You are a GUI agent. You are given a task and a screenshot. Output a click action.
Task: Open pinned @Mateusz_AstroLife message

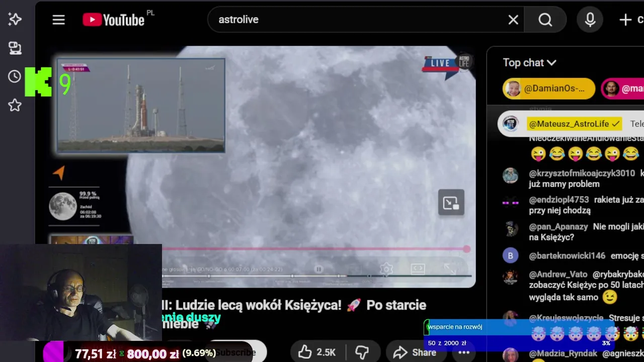click(574, 124)
